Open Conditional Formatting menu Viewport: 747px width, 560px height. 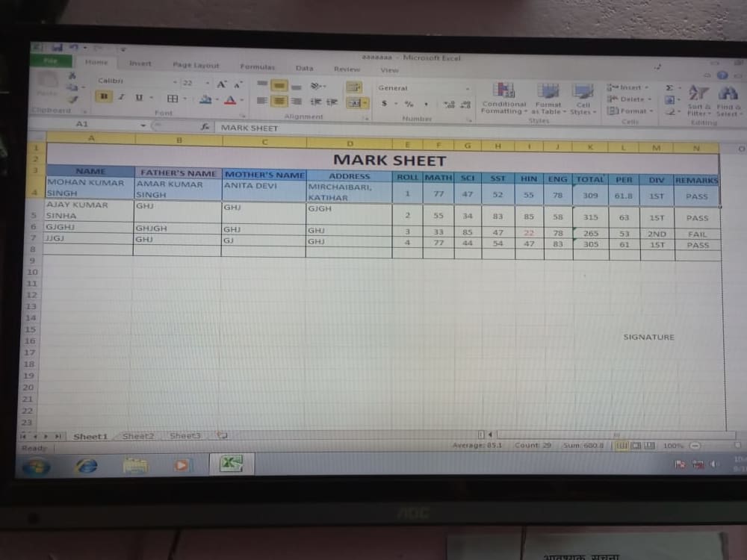pyautogui.click(x=503, y=99)
